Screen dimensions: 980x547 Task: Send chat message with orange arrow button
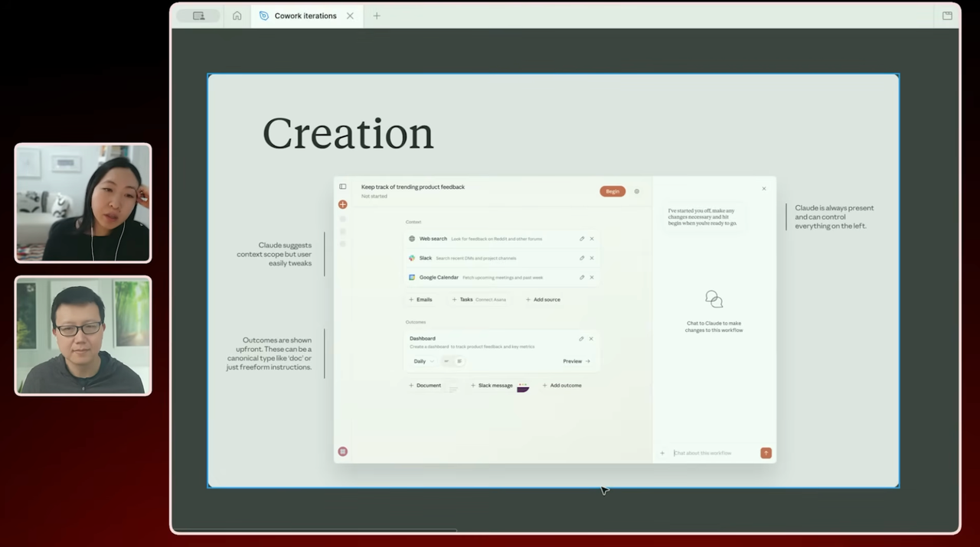pyautogui.click(x=766, y=453)
